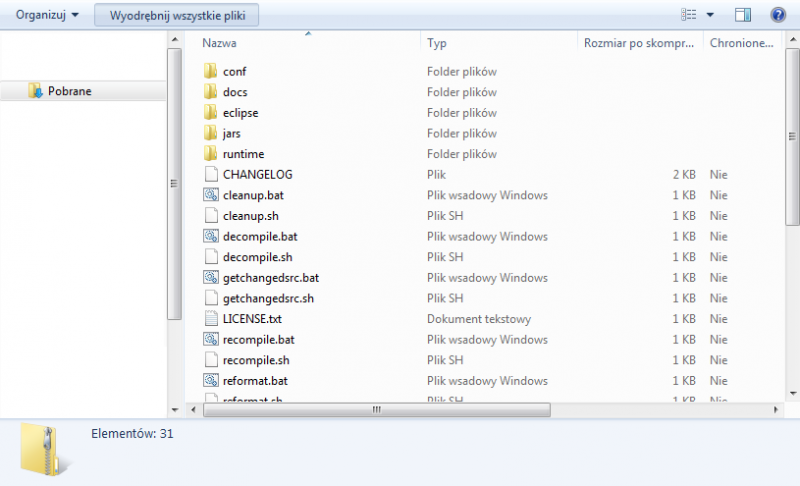Sort by the Chronione... column header
This screenshot has width=800, height=486.
[x=741, y=43]
